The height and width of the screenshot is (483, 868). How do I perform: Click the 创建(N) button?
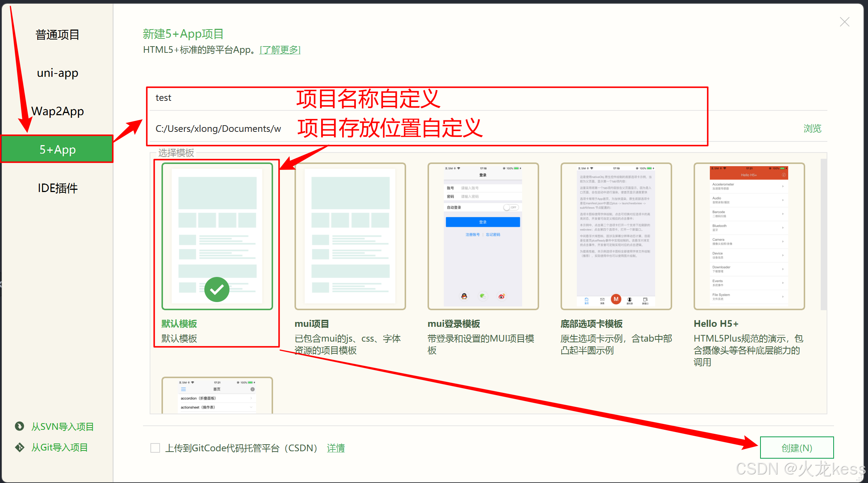[797, 448]
